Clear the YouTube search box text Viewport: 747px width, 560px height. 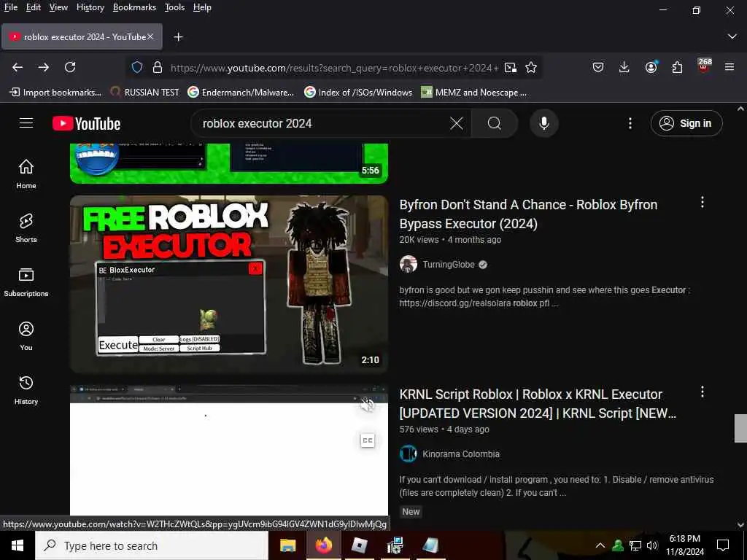[x=456, y=123]
